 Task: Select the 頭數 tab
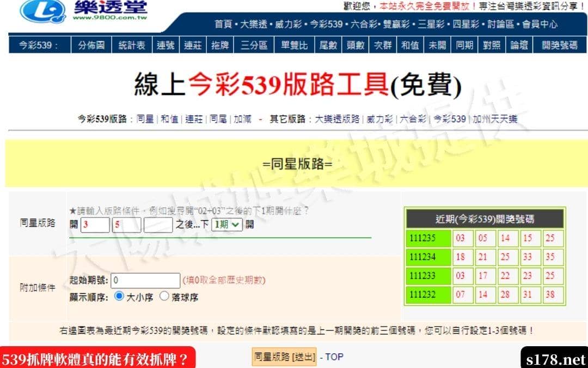pyautogui.click(x=356, y=45)
